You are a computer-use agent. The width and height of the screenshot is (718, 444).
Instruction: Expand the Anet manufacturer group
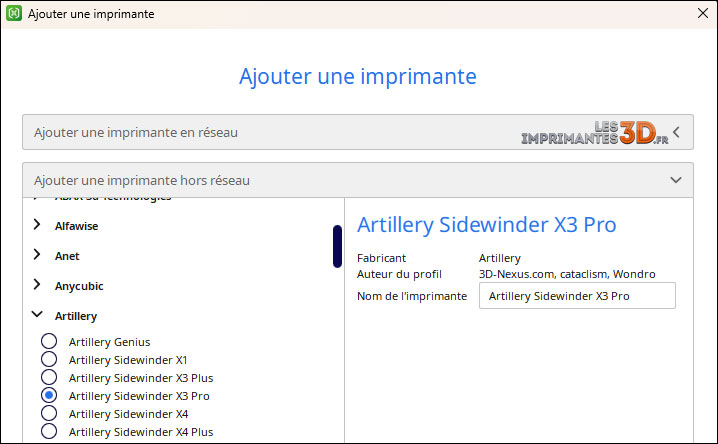pyautogui.click(x=37, y=255)
